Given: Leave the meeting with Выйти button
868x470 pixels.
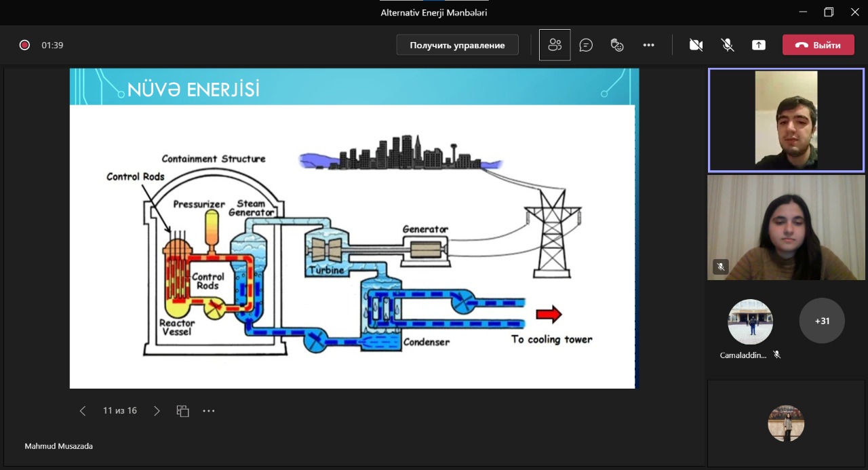Looking at the screenshot, I should point(818,45).
